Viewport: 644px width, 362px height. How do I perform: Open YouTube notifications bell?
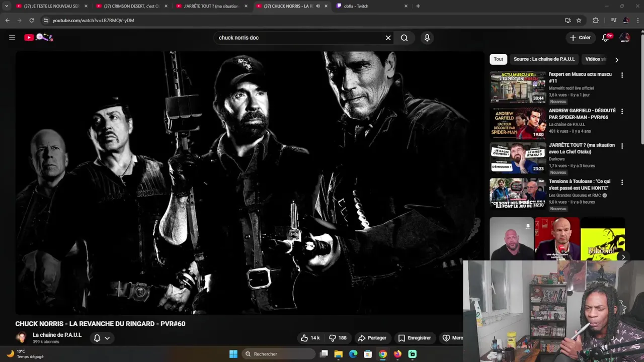pos(606,38)
